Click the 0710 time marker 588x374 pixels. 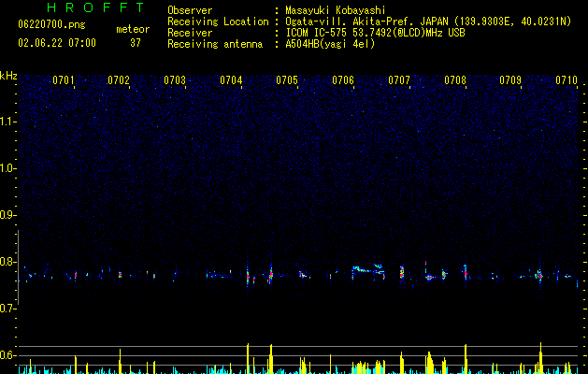[x=566, y=80]
